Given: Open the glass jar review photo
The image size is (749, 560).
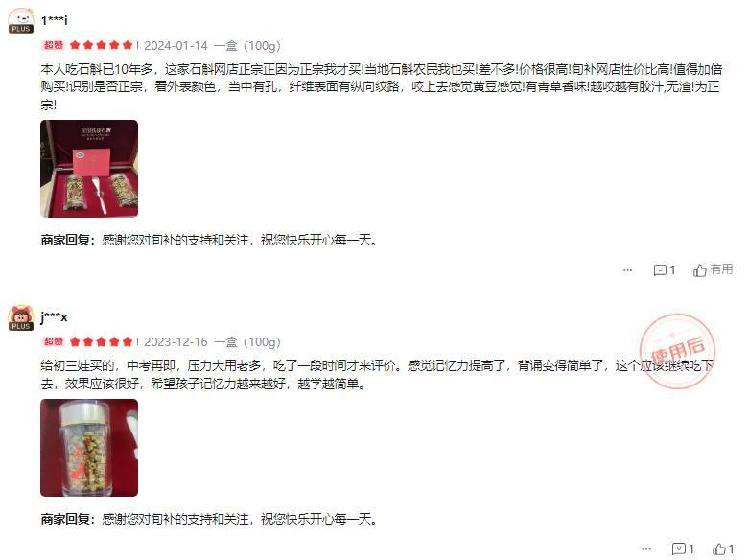Looking at the screenshot, I should (89, 448).
